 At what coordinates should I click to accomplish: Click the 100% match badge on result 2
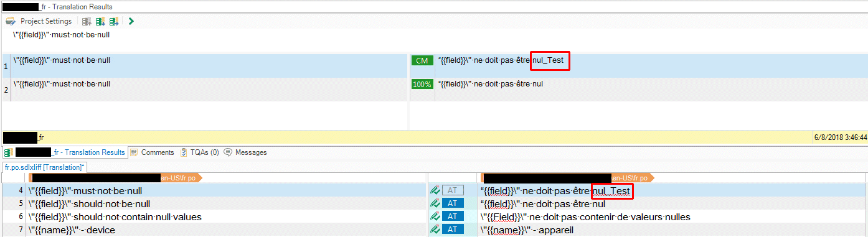[x=422, y=84]
